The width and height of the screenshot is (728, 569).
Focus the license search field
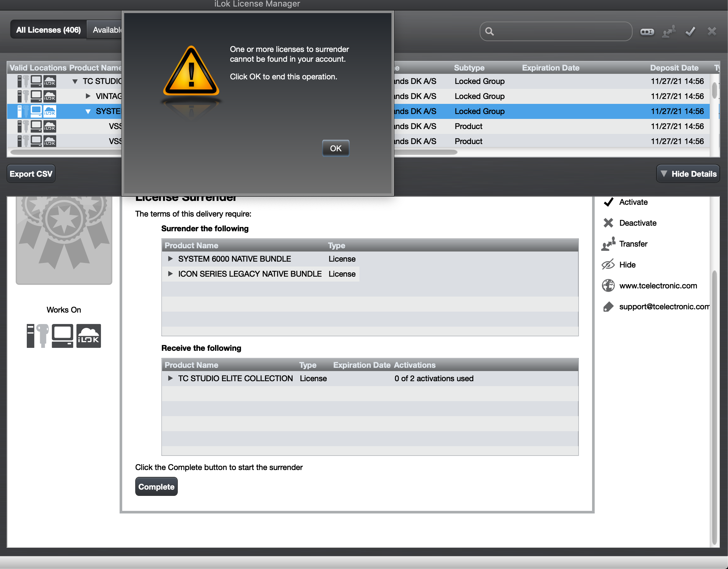[x=556, y=31]
